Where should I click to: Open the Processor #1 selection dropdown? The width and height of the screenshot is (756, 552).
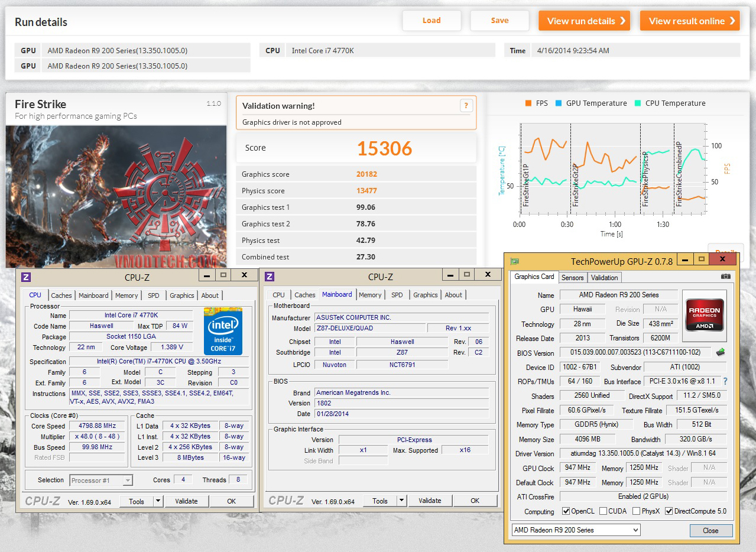(x=101, y=480)
